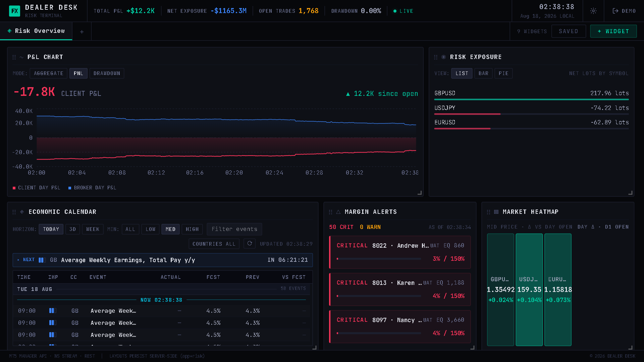Set minimum impact to LOW
This screenshot has height=362, width=644.
tap(151, 229)
